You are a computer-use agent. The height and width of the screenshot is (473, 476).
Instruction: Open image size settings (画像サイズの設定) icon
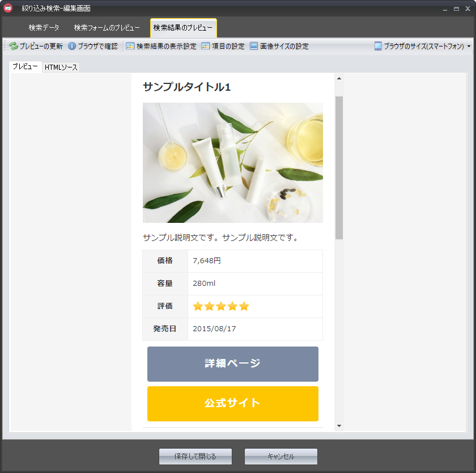254,47
